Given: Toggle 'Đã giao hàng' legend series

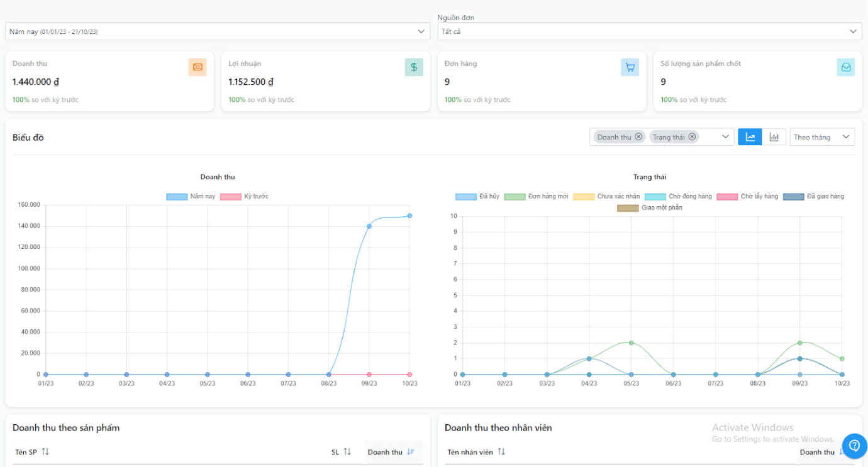Looking at the screenshot, I should pos(813,197).
